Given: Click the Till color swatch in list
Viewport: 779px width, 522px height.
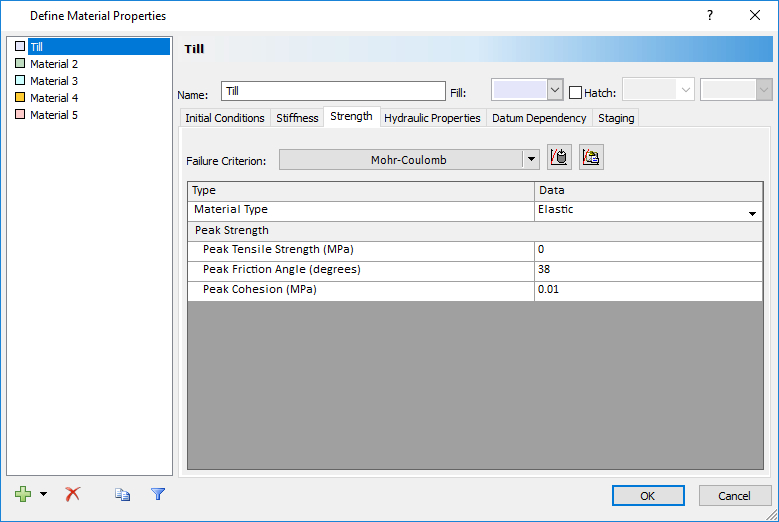Looking at the screenshot, I should click(x=20, y=46).
